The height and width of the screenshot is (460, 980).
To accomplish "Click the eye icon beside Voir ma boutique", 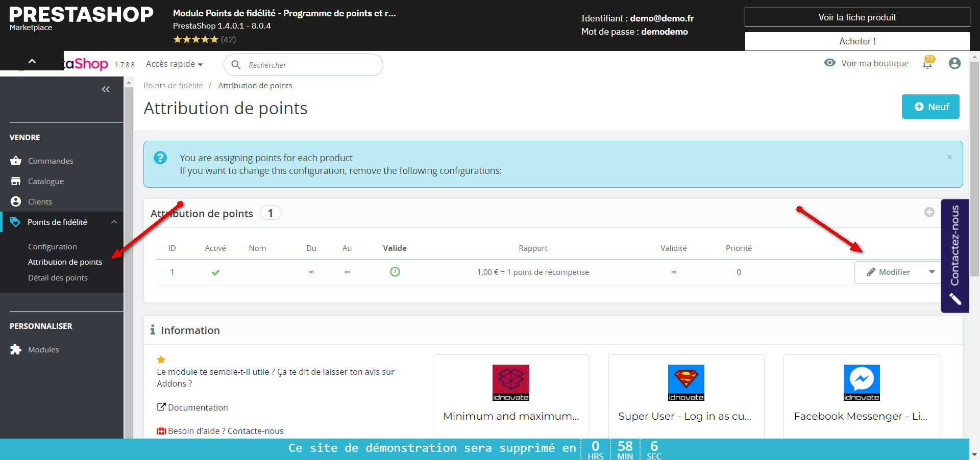I will pyautogui.click(x=830, y=63).
